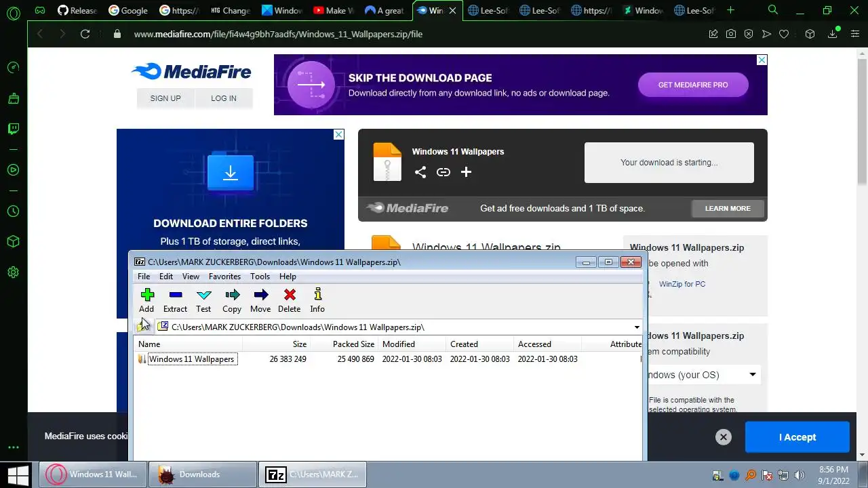868x488 pixels.
Task: Select the Windows 11 Wallpapers folder row
Action: [388, 359]
